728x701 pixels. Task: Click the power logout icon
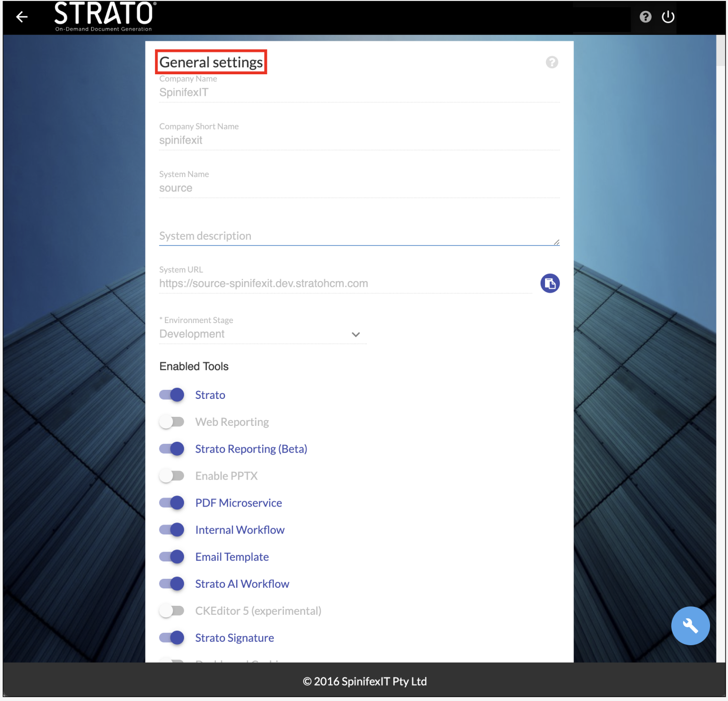click(x=668, y=17)
